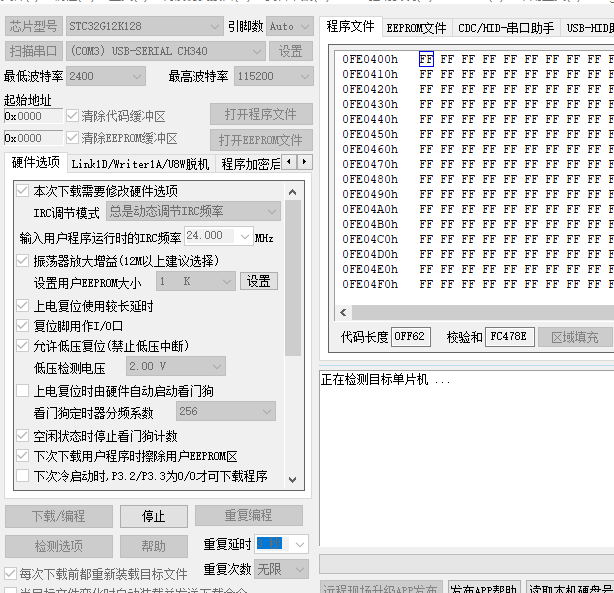Screen dimensions: 614x593
Task: Click 远程现场升级APP发布 button
Action: pos(381,587)
